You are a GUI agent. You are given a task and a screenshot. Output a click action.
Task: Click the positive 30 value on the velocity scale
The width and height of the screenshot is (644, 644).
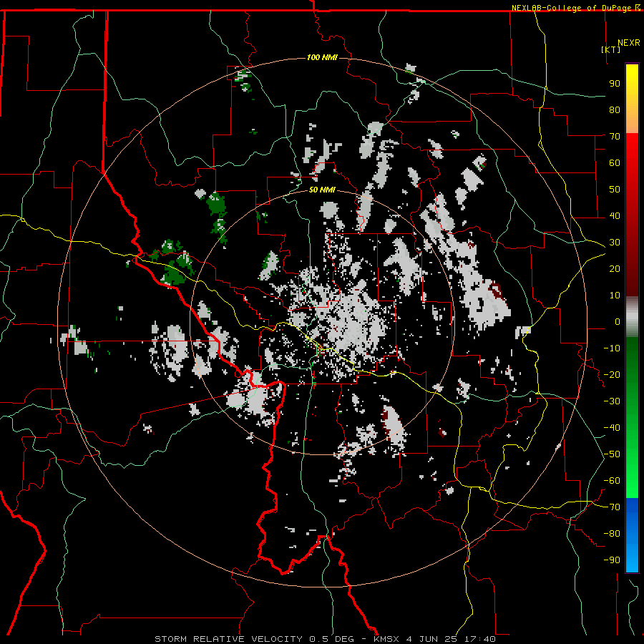tap(615, 243)
